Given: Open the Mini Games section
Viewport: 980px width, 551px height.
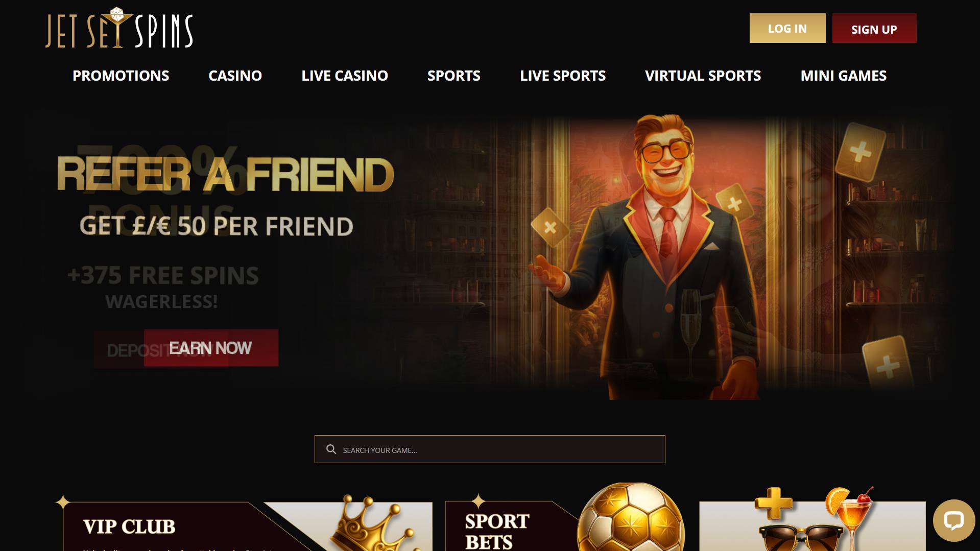Looking at the screenshot, I should pos(843,76).
